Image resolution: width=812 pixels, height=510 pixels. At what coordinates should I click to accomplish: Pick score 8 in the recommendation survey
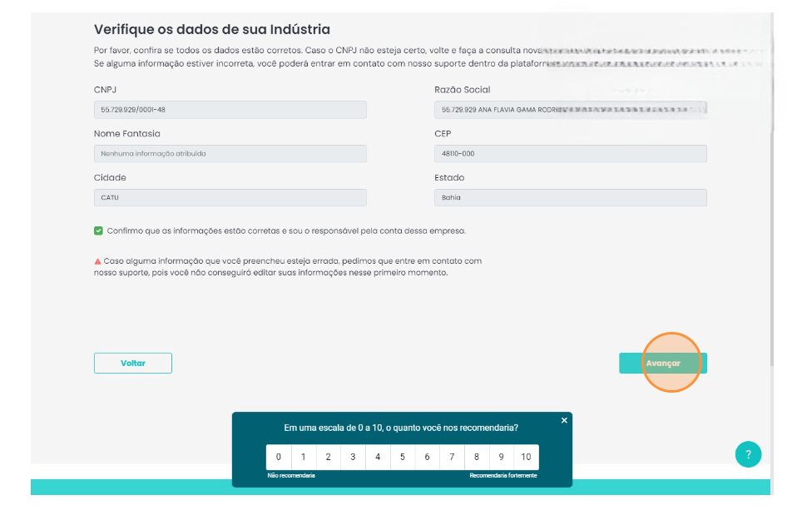tap(477, 457)
